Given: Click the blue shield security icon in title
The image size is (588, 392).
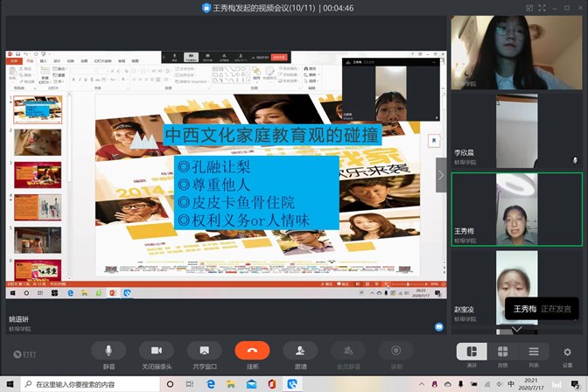Looking at the screenshot, I should 206,7.
